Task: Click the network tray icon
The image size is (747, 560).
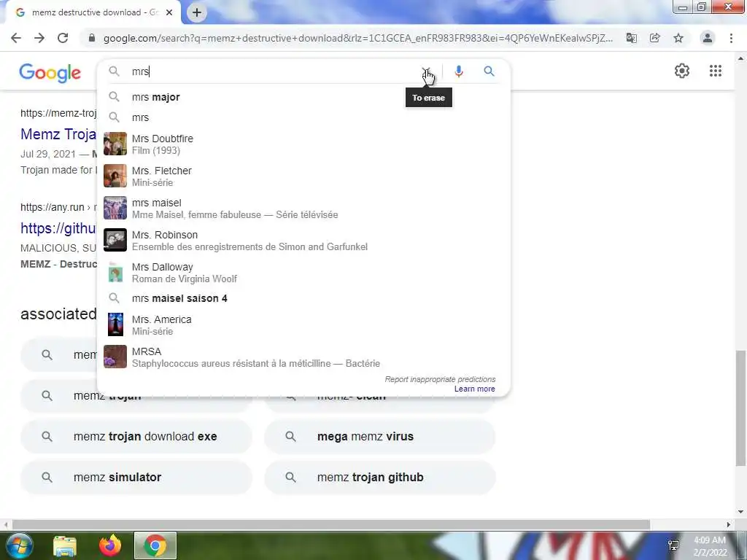Action: [673, 545]
